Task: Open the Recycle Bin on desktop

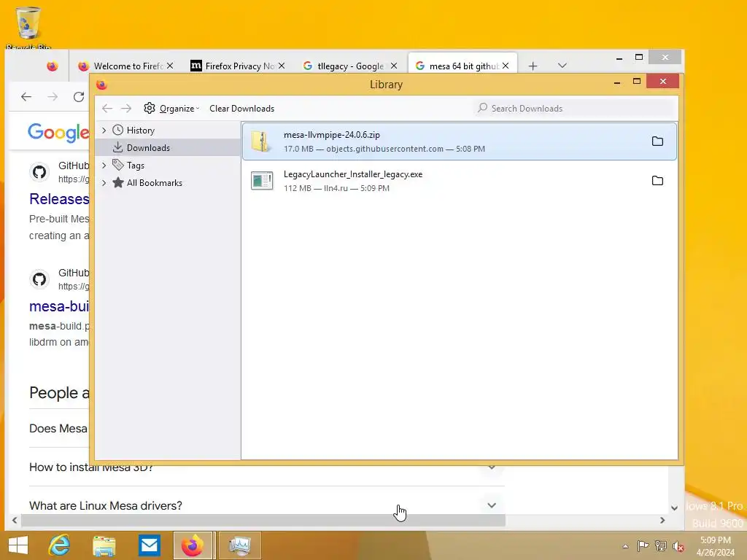Action: point(28,28)
